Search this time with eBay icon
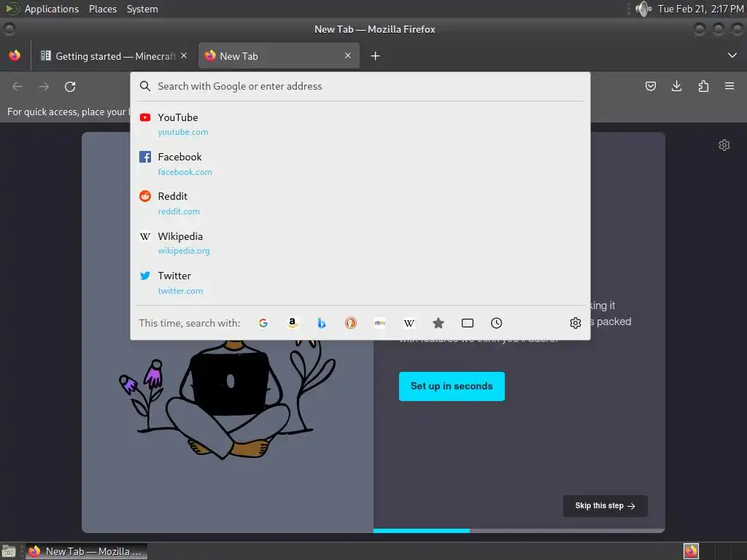This screenshot has width=747, height=560. click(x=380, y=323)
